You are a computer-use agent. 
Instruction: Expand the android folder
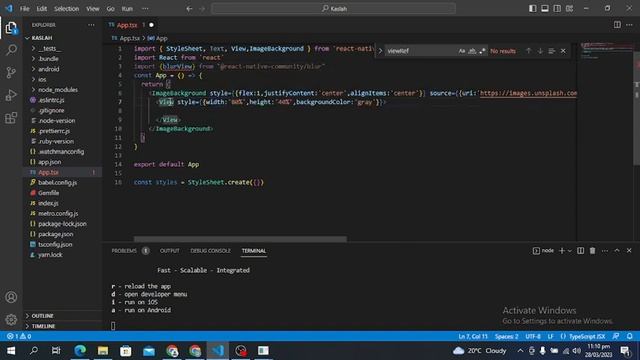coord(62,69)
